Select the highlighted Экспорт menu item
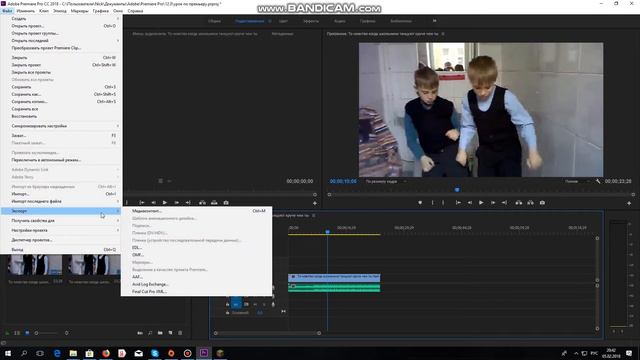This screenshot has width=640, height=360. pos(61,211)
